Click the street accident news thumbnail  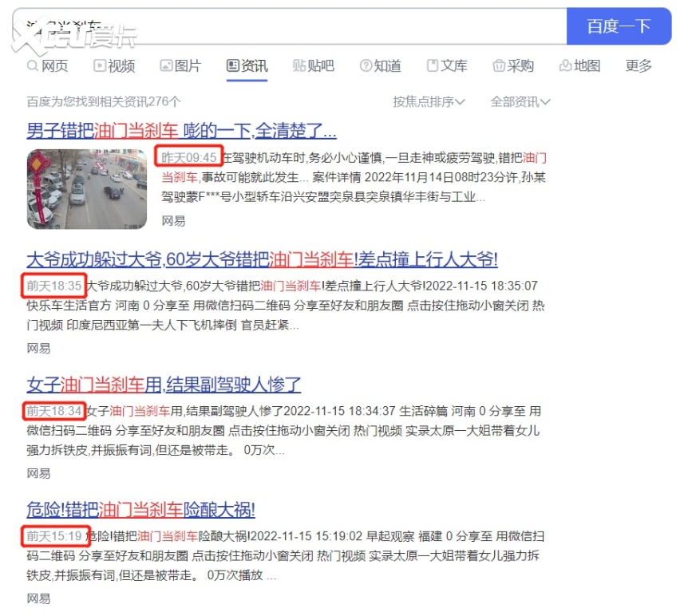click(x=86, y=188)
